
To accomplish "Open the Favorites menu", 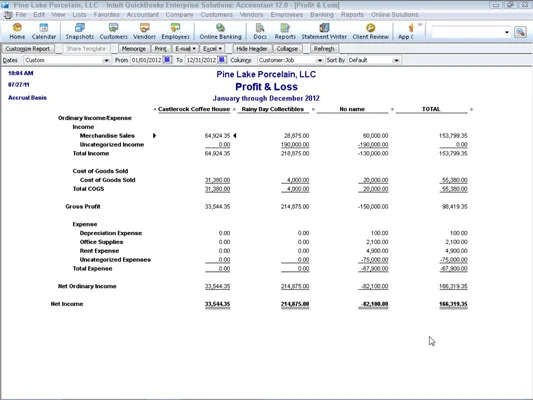I will pos(106,15).
